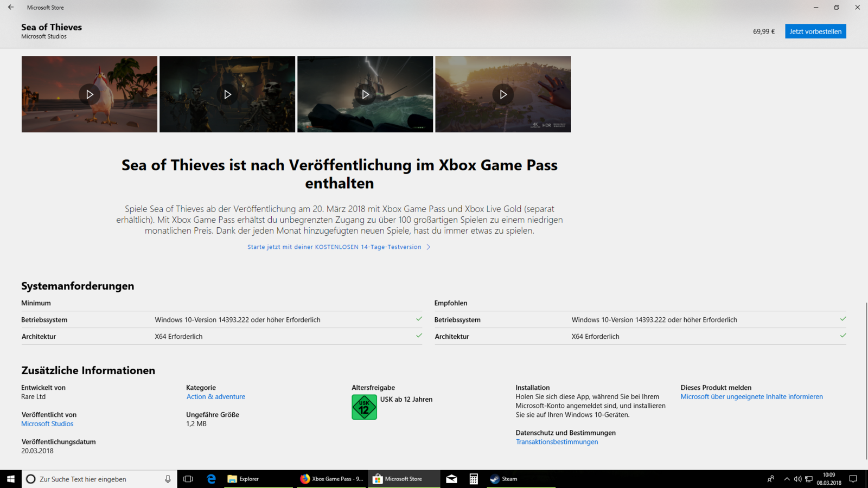This screenshot has width=868, height=488.
Task: Click the Empfohlen column header
Action: [451, 303]
